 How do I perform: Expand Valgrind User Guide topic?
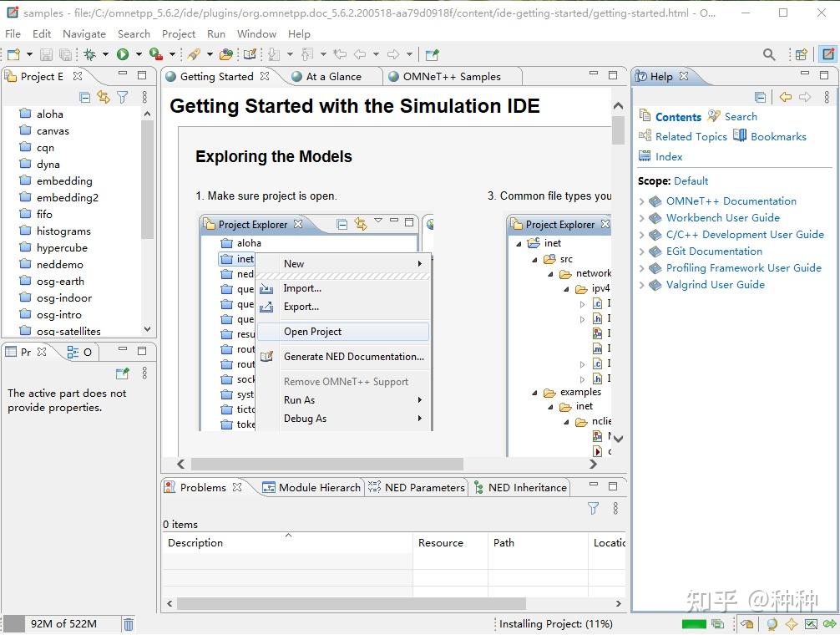click(642, 285)
